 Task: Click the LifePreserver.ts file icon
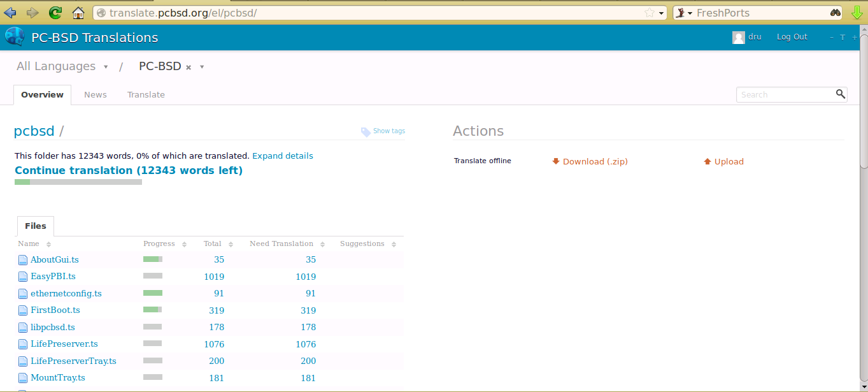coord(23,344)
